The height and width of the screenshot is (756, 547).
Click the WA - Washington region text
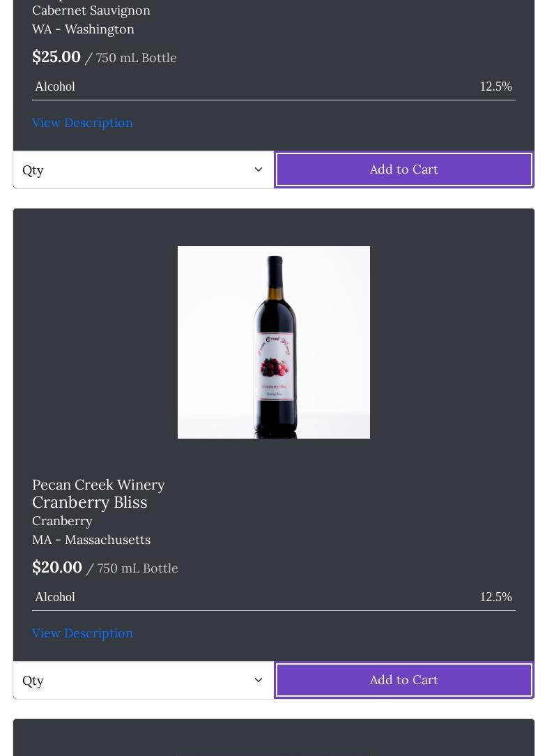tap(83, 29)
